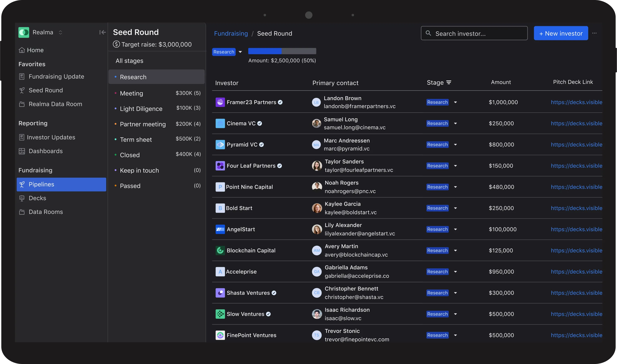
Task: Open the stage dropdown arrow for Acceleprise
Action: coord(455,272)
